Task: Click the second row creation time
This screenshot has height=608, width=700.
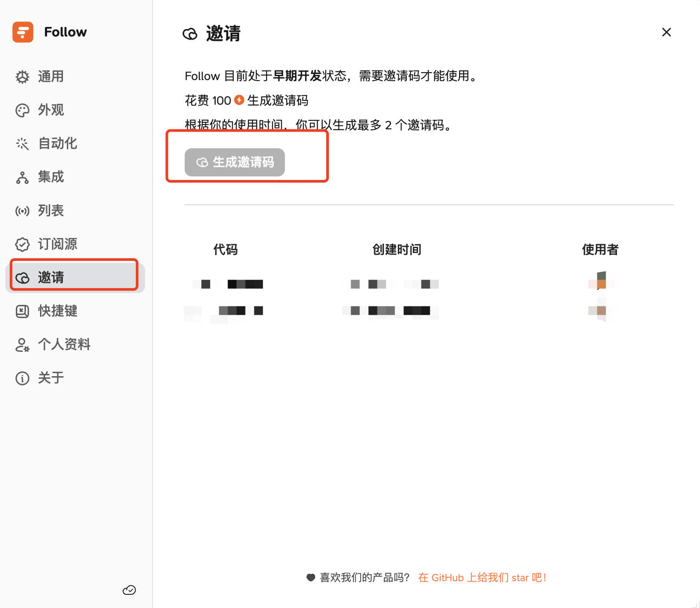Action: point(390,311)
